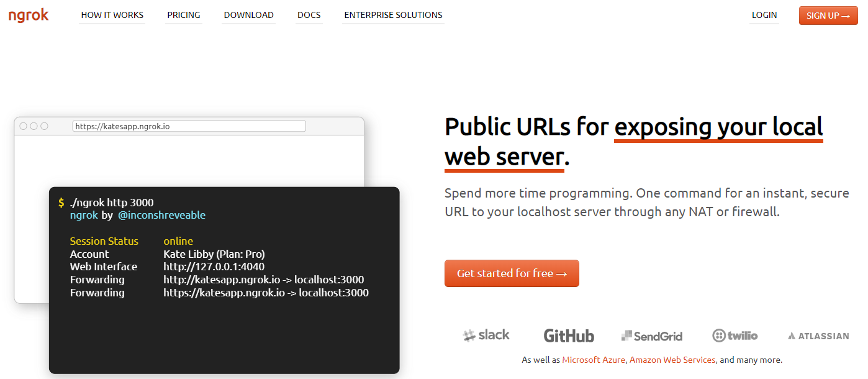868x379 pixels.
Task: Click the Sign Up button
Action: pyautogui.click(x=828, y=16)
